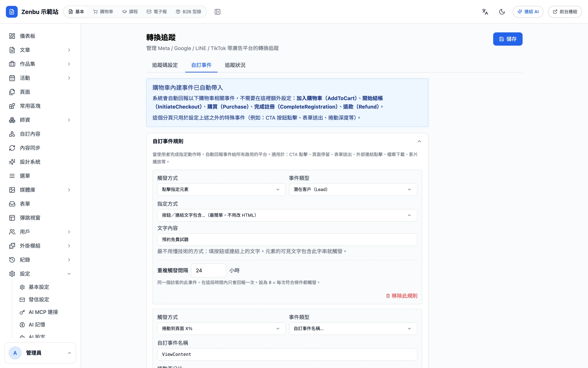Open 前台連結 frontend link

[565, 12]
